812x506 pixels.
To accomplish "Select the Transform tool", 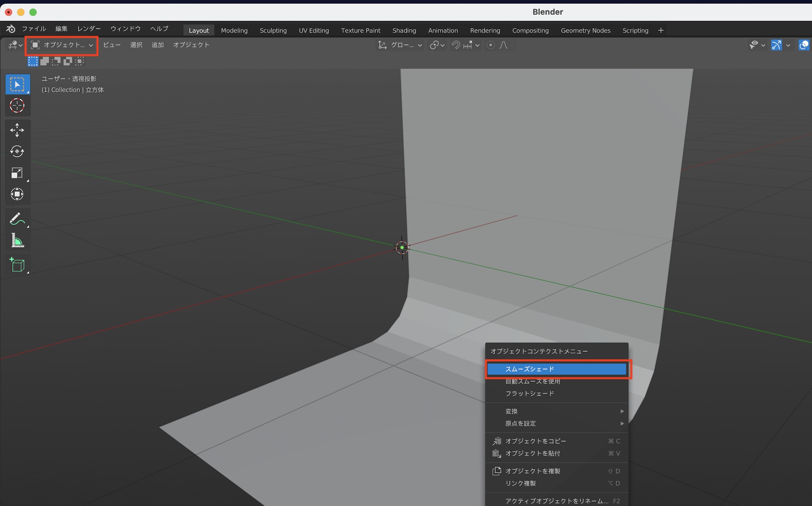I will (x=17, y=194).
